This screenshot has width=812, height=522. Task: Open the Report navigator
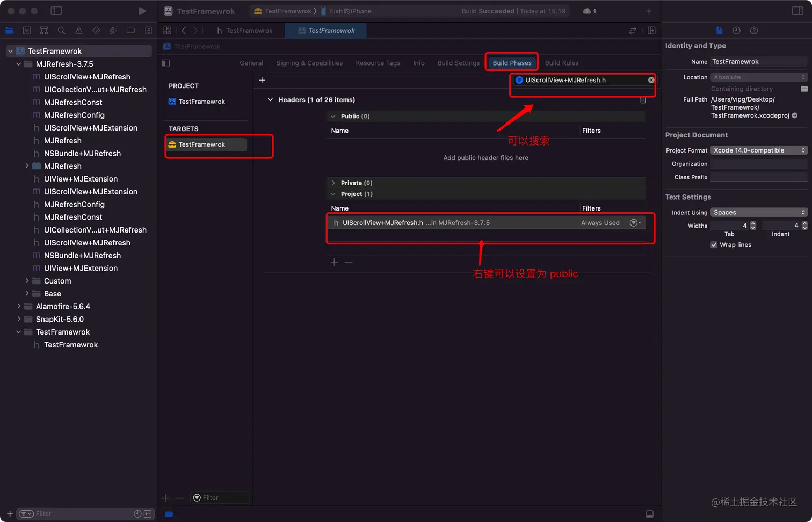(x=148, y=31)
